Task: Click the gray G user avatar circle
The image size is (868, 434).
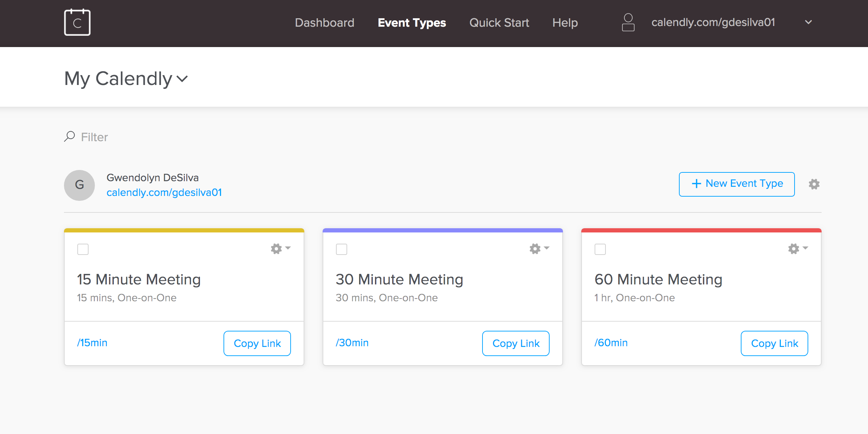Action: (x=79, y=185)
